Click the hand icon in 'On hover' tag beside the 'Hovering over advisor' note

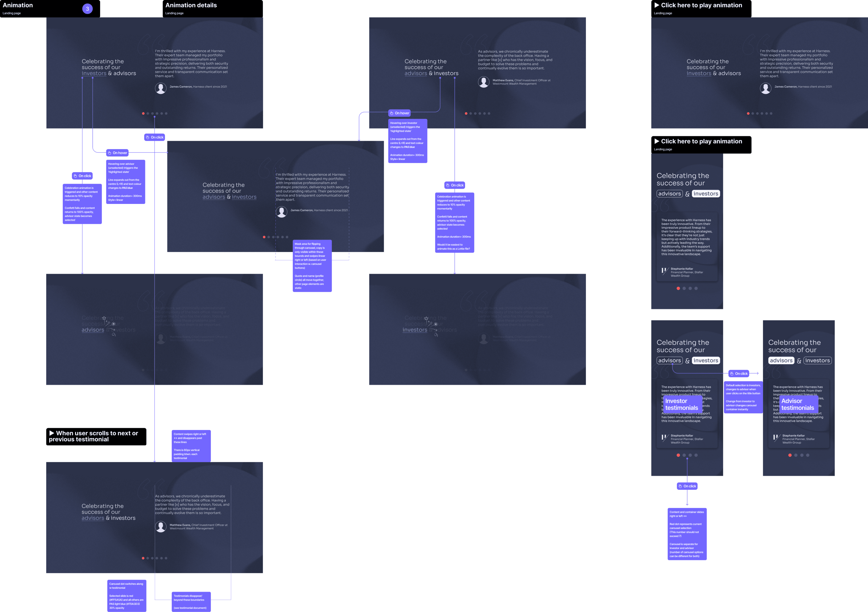110,153
